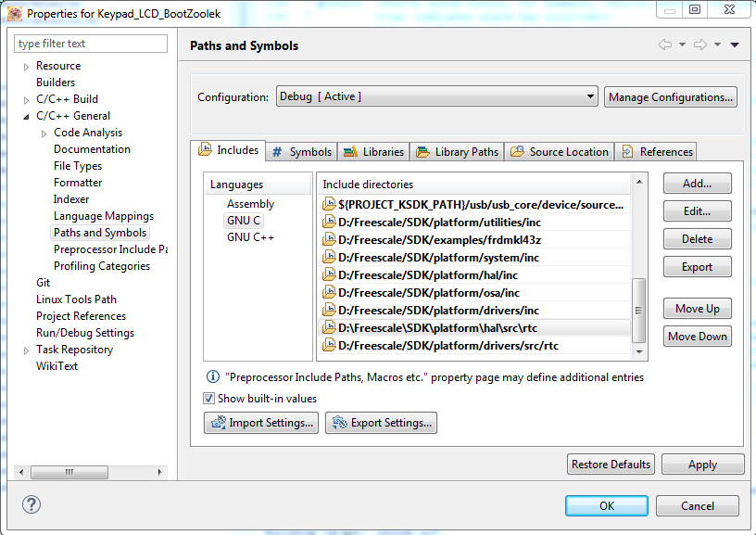Click the Add... button
The image size is (756, 535).
(698, 184)
